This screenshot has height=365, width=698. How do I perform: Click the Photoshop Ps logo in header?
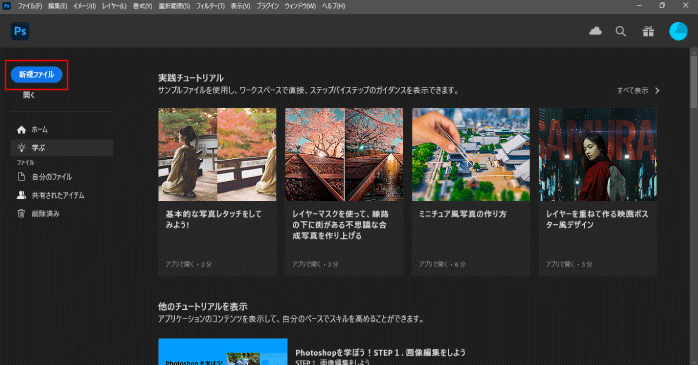(x=20, y=31)
